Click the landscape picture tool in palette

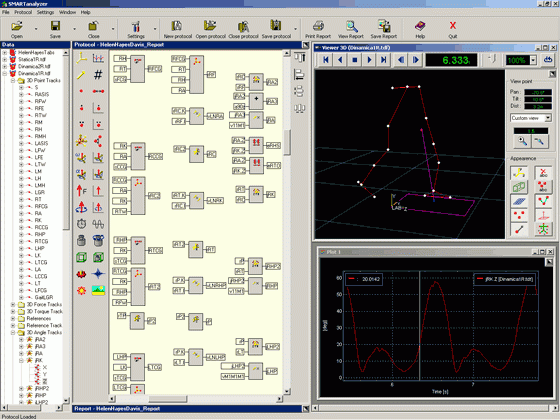tap(98, 290)
